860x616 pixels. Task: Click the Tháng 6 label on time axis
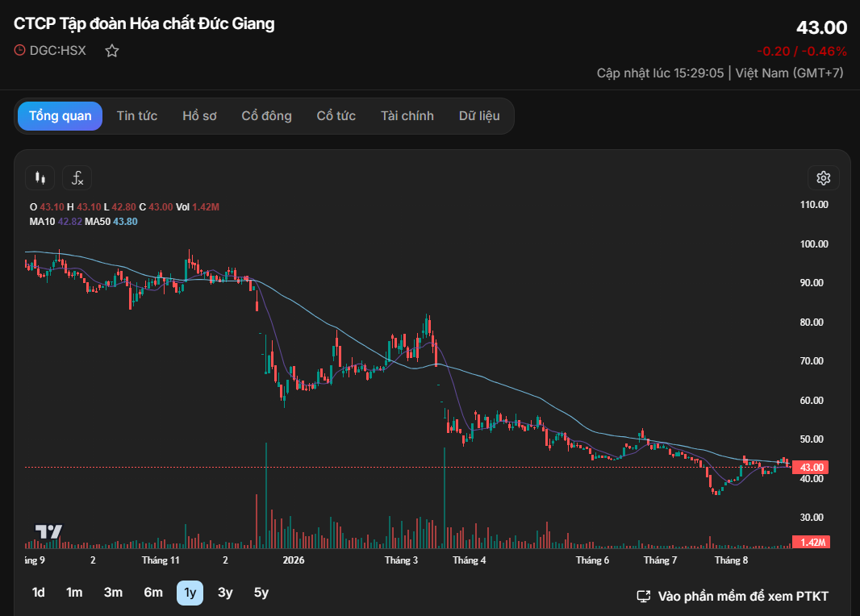point(592,560)
